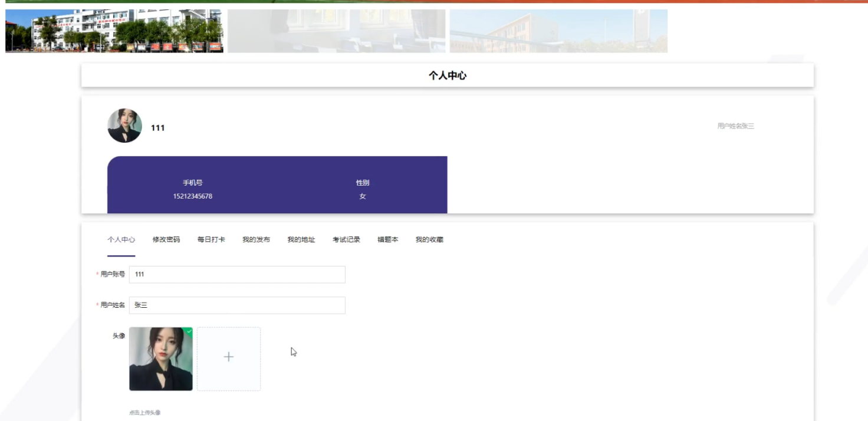Screen dimensions: 868x421
Task: Click the 性别 label in purple card
Action: (x=363, y=183)
